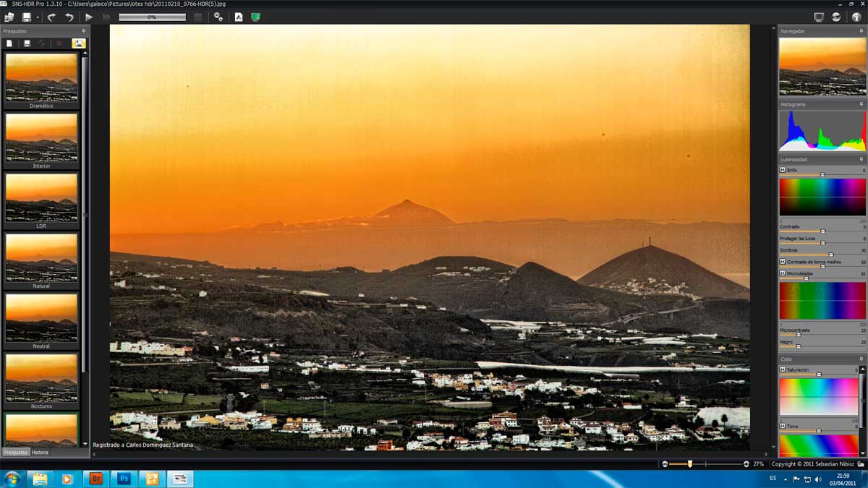Click the Microdetalles hue spectrum map
The image size is (868, 488).
tap(822, 300)
